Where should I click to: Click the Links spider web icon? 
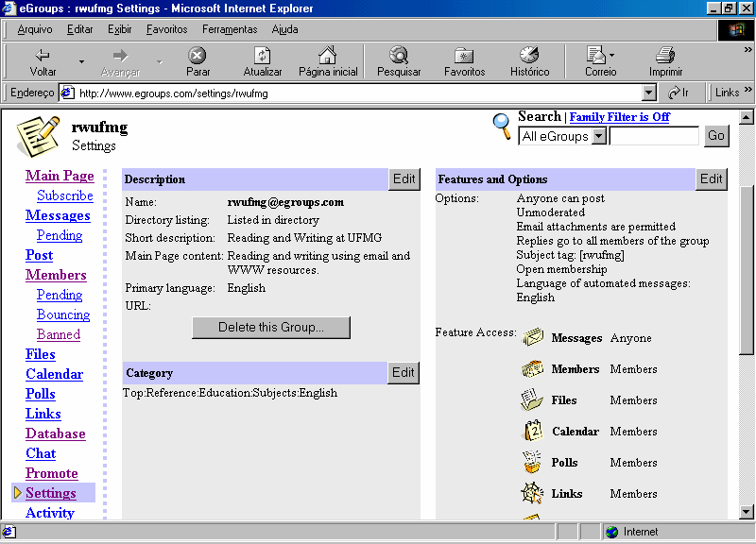532,493
